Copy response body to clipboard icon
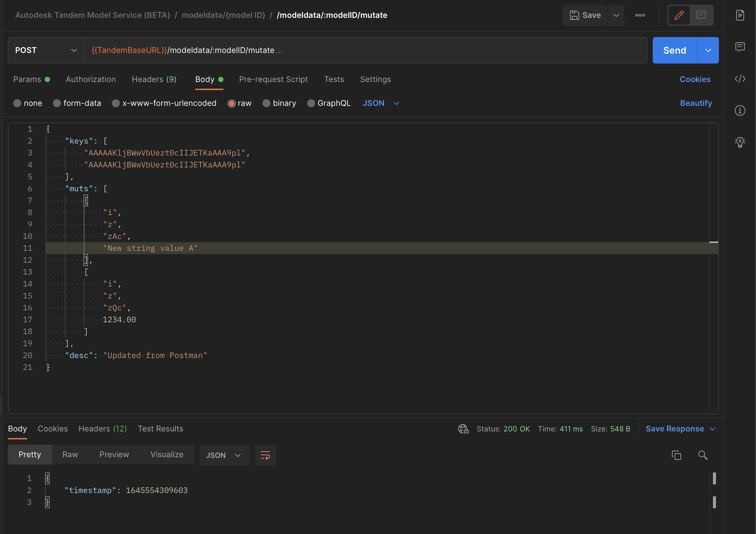 coord(676,455)
